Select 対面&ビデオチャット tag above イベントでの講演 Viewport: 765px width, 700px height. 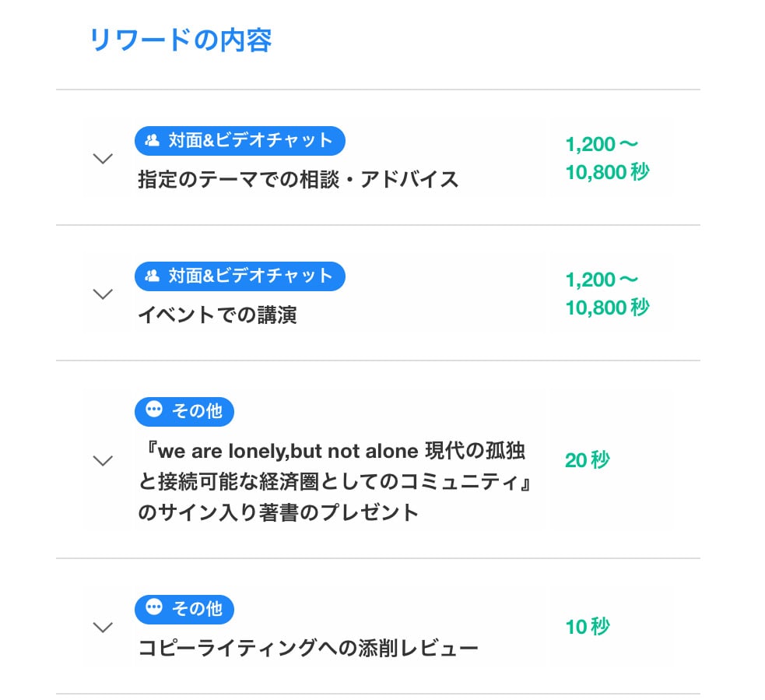point(240,276)
